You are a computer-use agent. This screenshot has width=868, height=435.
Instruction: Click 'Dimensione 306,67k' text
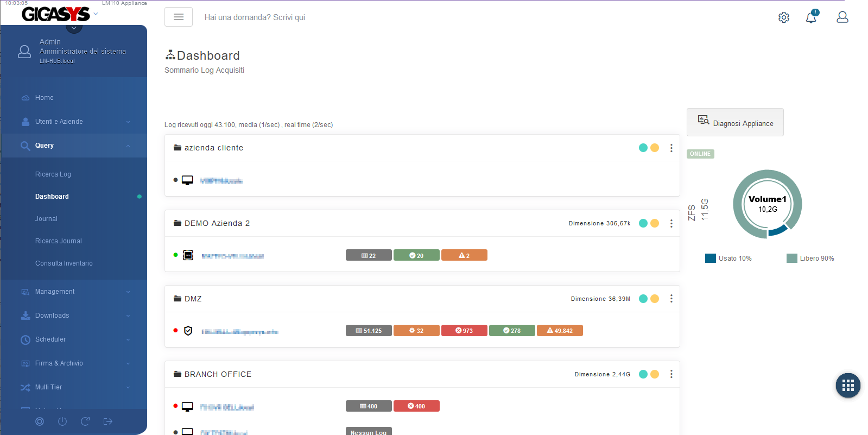599,223
